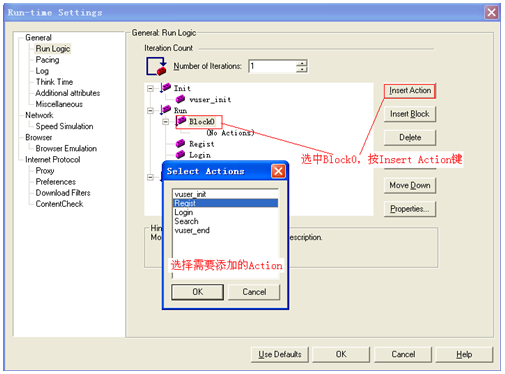Open Help for Run-time Settings
Image resolution: width=505 pixels, height=374 pixels.
click(464, 354)
